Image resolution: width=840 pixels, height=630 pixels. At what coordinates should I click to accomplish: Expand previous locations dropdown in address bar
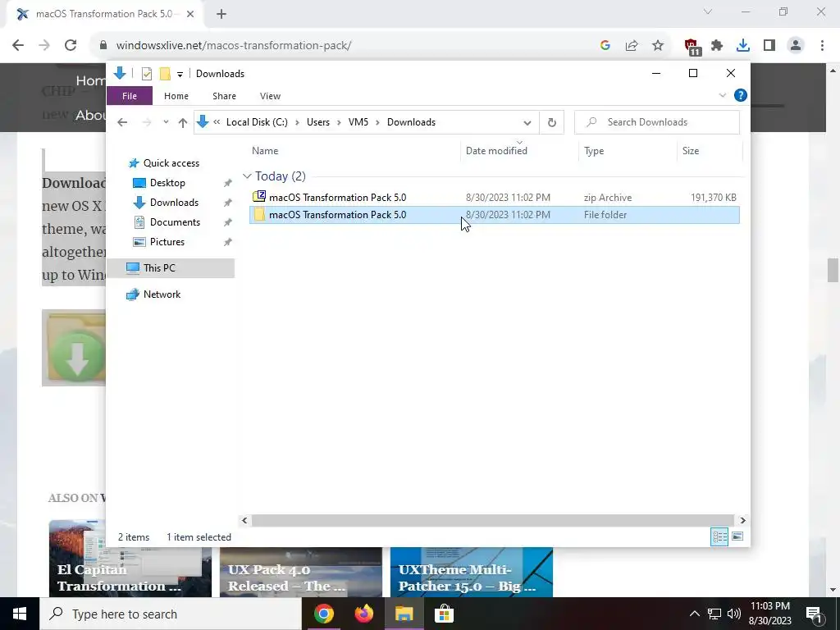pos(527,123)
